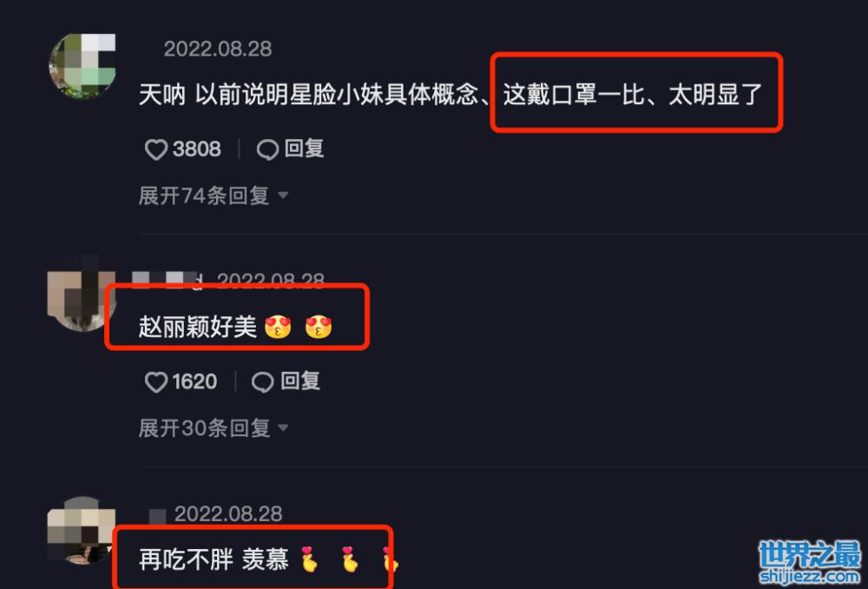The height and width of the screenshot is (589, 868).
Task: Like the comment with 3808 likes
Action: (155, 149)
